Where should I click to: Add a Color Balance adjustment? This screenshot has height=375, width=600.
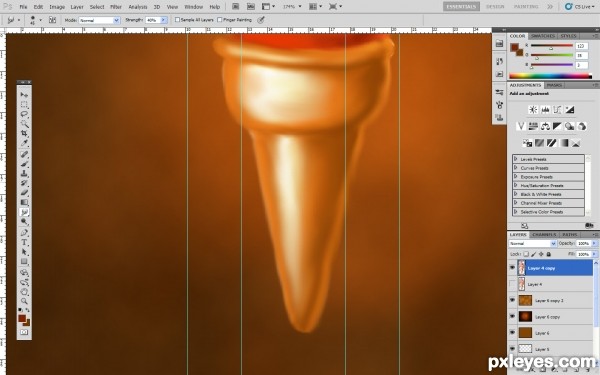click(x=545, y=126)
